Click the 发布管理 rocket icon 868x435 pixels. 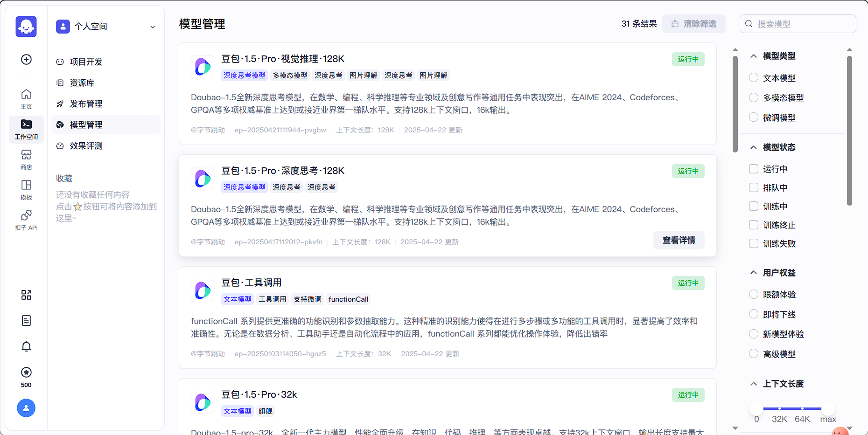point(60,104)
